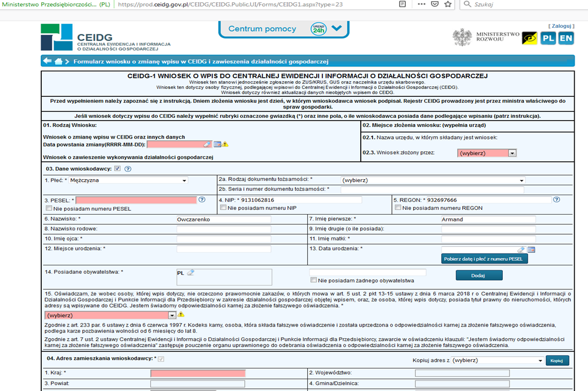Click the accessibility eye icon in header
The height and width of the screenshot is (391, 588).
coord(529,38)
